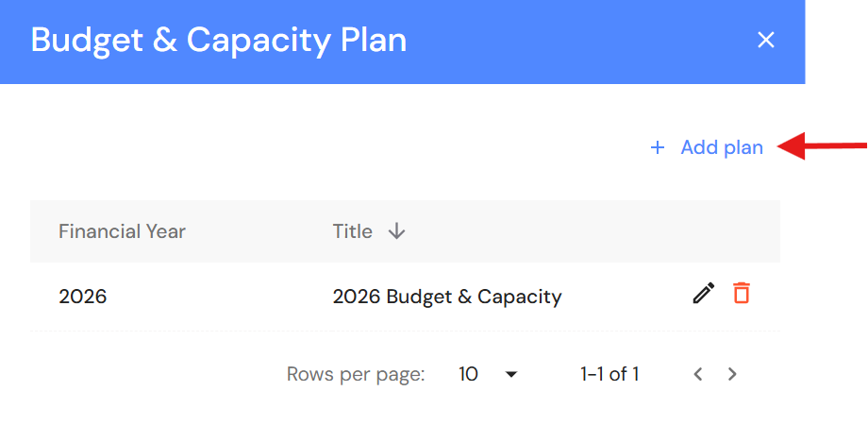Image resolution: width=868 pixels, height=442 pixels.
Task: Click the red arrow pointing at Add plan
Action: [x=826, y=145]
